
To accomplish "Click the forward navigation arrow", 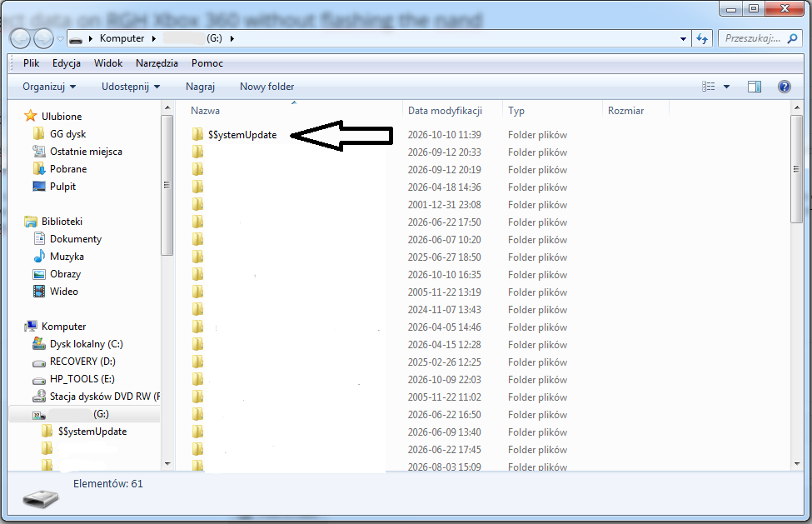I will pyautogui.click(x=43, y=38).
